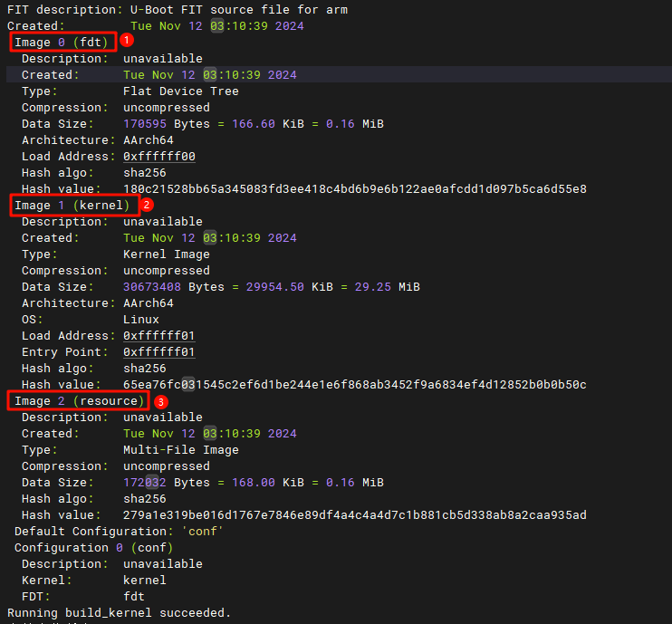Click the kernel hash value starting with 65ea
This screenshot has width=672, height=624.
click(354, 385)
